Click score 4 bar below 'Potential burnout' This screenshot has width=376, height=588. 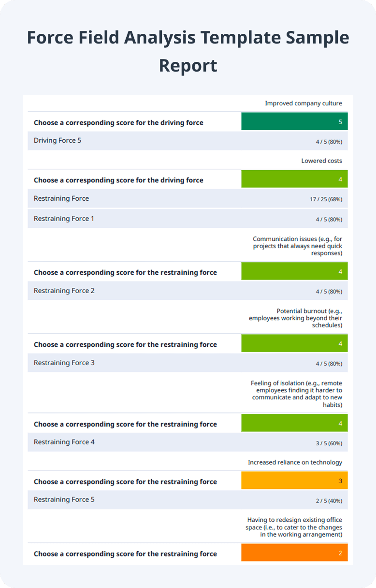tap(294, 343)
